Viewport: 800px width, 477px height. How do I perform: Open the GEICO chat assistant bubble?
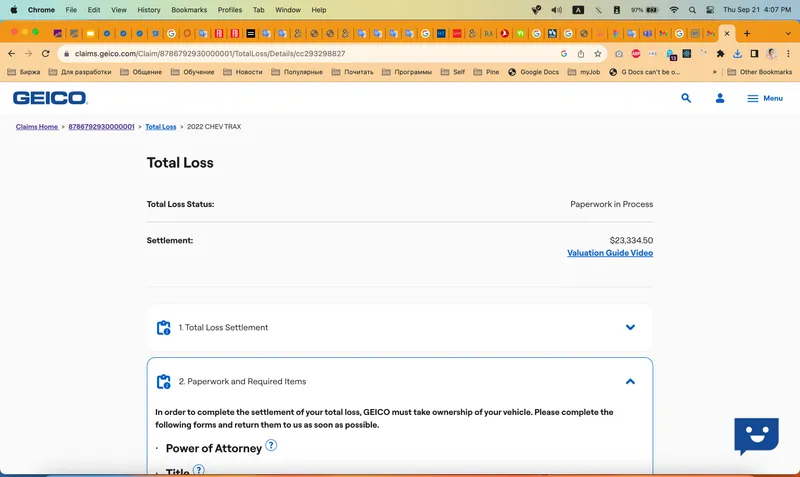756,436
